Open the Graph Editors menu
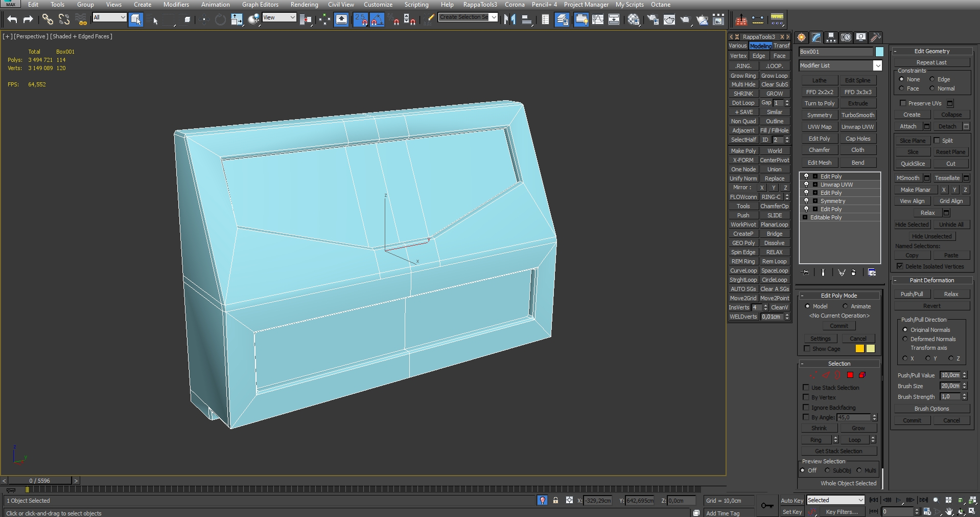Viewport: 980px width, 517px height. pyautogui.click(x=260, y=5)
